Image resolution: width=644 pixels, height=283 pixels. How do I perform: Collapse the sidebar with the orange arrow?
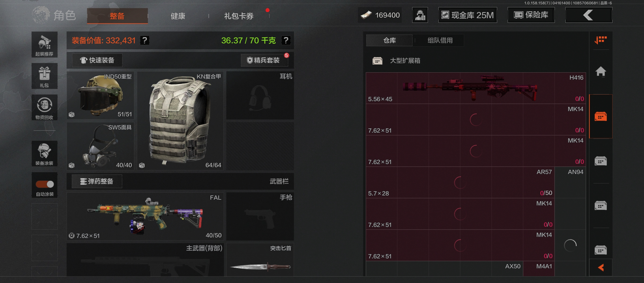click(x=601, y=268)
